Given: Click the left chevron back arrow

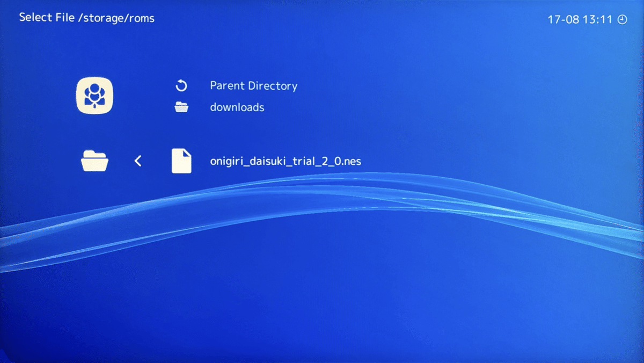Looking at the screenshot, I should point(138,161).
